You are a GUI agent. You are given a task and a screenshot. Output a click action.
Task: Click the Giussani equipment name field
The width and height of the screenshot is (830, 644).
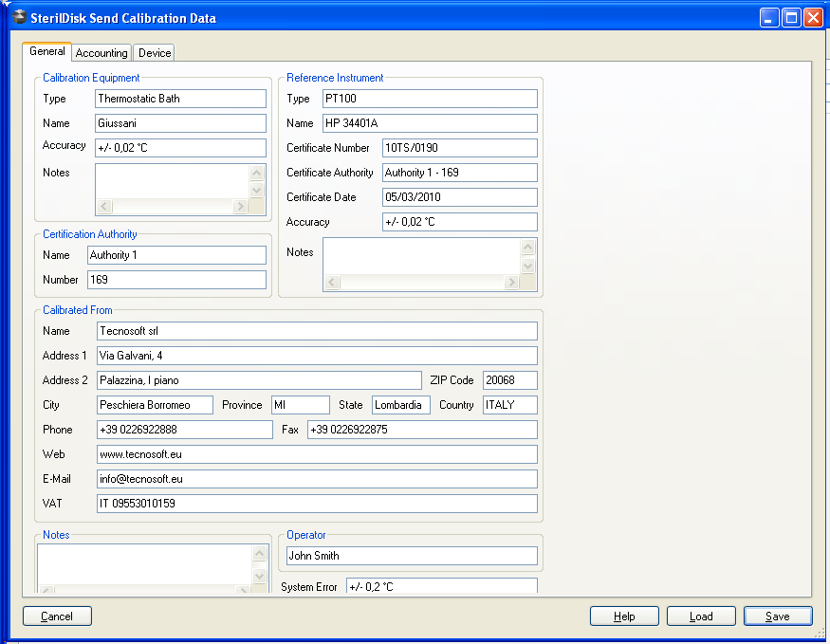coord(180,123)
